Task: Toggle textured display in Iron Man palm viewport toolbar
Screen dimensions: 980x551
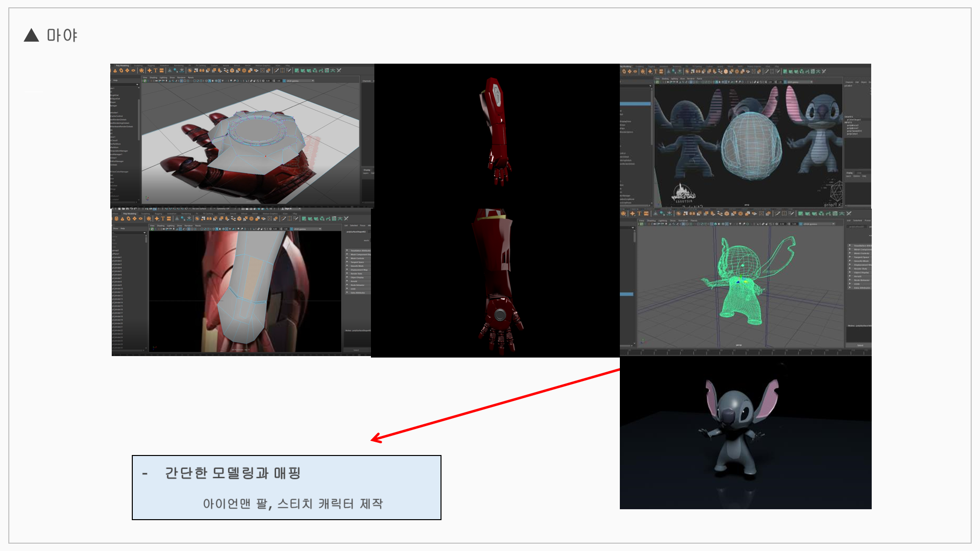Action: tap(220, 81)
